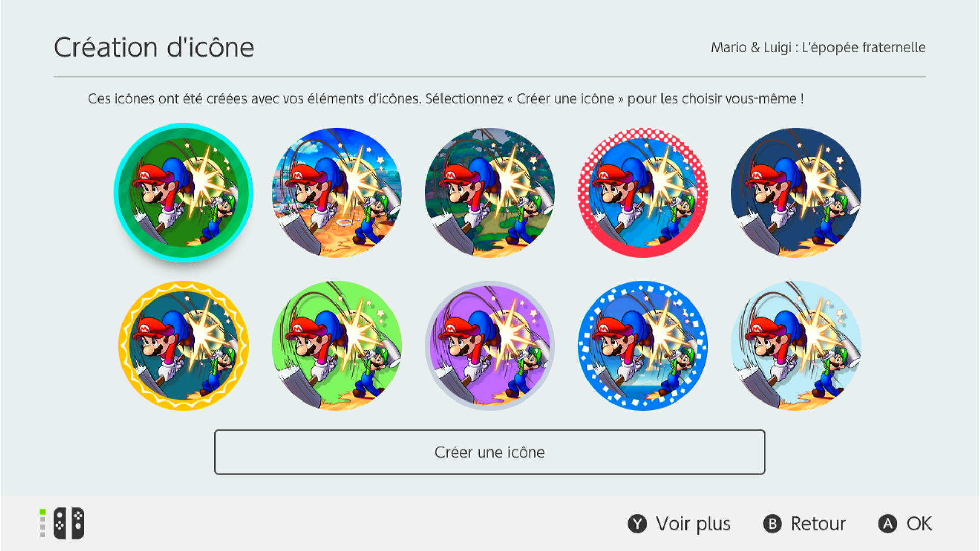980x551 pixels.
Task: Click the B button glyph
Action: (x=772, y=524)
